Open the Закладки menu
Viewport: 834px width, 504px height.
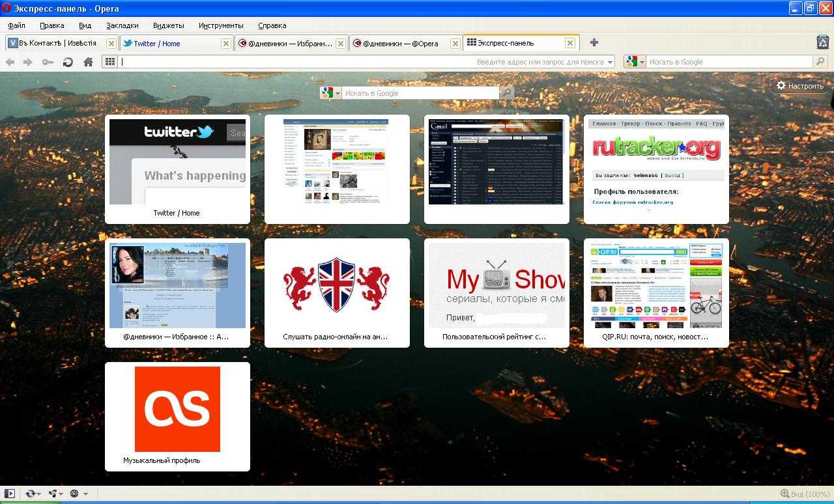pyautogui.click(x=122, y=25)
